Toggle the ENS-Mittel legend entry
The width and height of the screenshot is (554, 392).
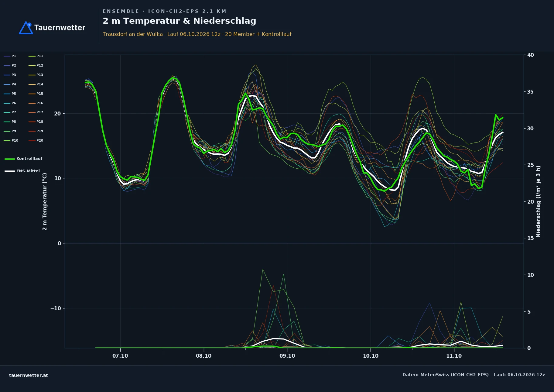coord(22,171)
